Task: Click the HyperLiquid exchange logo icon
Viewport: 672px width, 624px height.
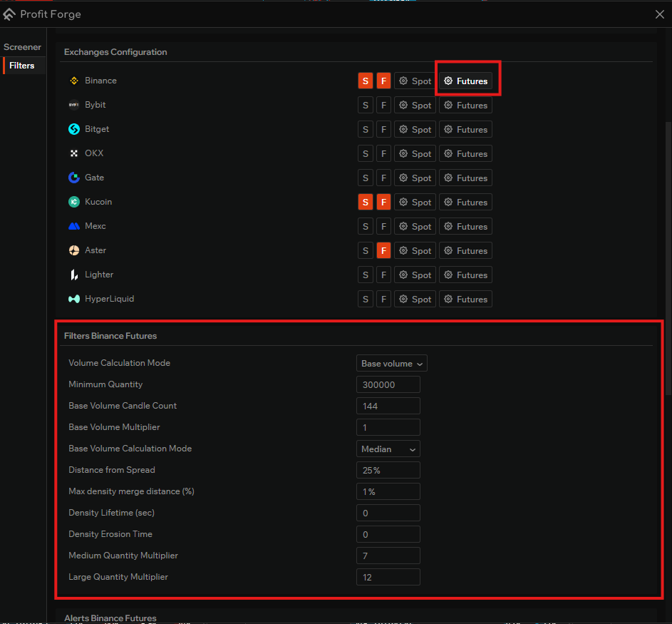Action: pos(74,299)
